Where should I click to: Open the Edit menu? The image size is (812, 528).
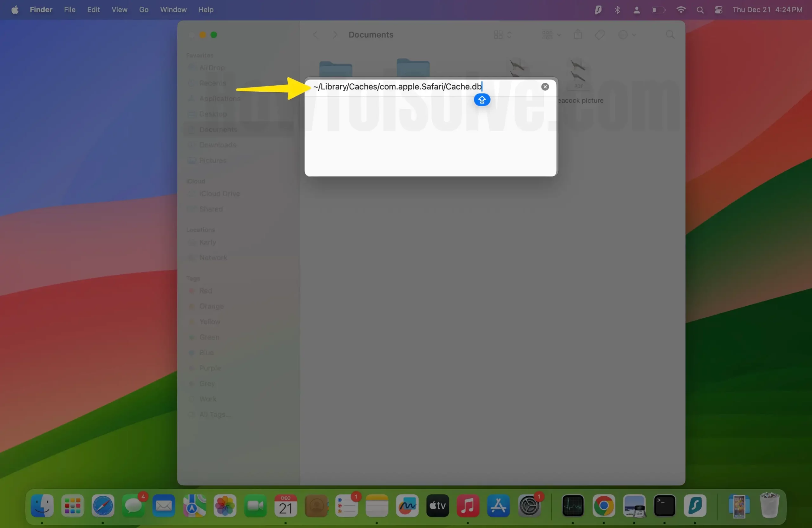pos(93,10)
